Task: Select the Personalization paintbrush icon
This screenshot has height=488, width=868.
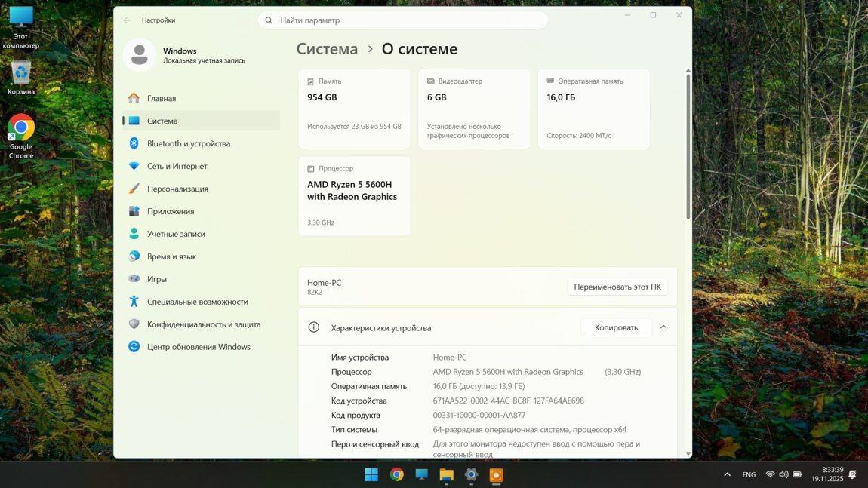Action: [134, 189]
